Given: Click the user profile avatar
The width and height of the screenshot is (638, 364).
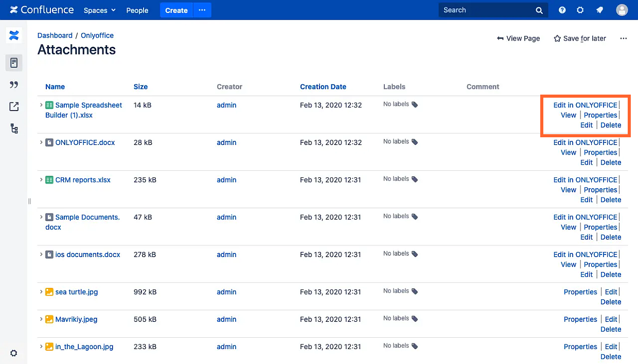Looking at the screenshot, I should coord(622,10).
